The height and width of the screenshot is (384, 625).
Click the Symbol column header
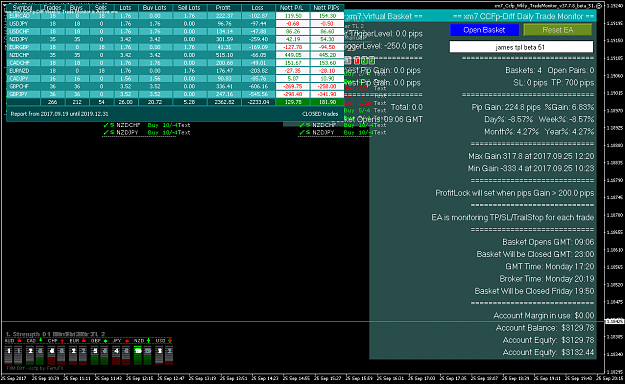tap(22, 8)
